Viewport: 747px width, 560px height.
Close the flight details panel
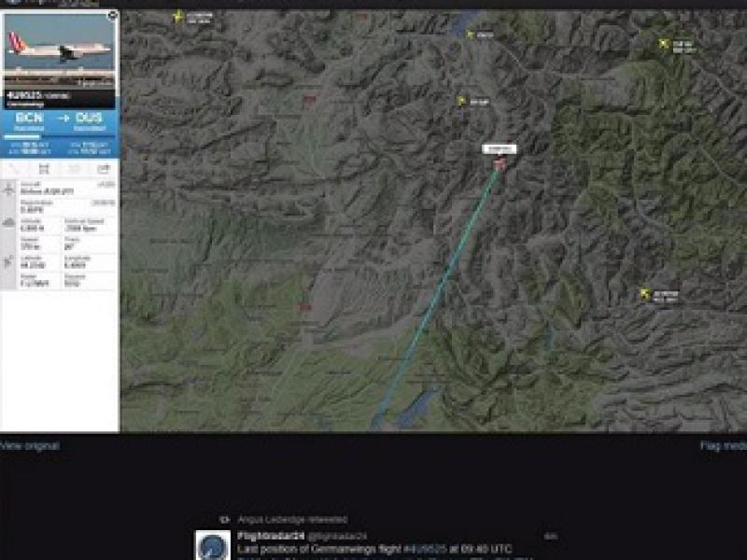click(113, 15)
